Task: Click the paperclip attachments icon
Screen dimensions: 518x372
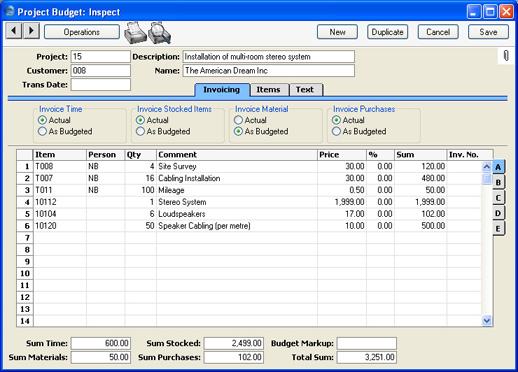Action: click(x=506, y=56)
